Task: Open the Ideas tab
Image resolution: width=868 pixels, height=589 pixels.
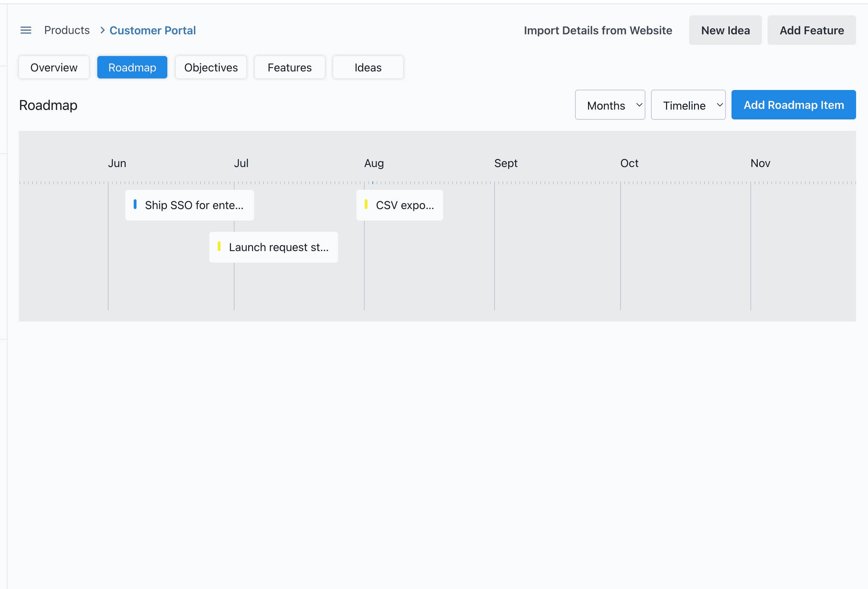Action: pos(368,67)
